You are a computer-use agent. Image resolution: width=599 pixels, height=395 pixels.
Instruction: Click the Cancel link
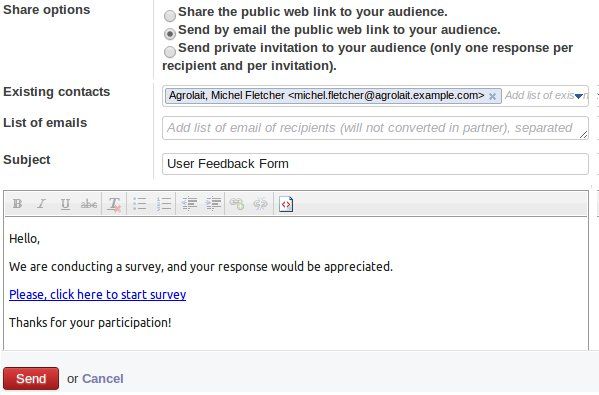click(102, 379)
